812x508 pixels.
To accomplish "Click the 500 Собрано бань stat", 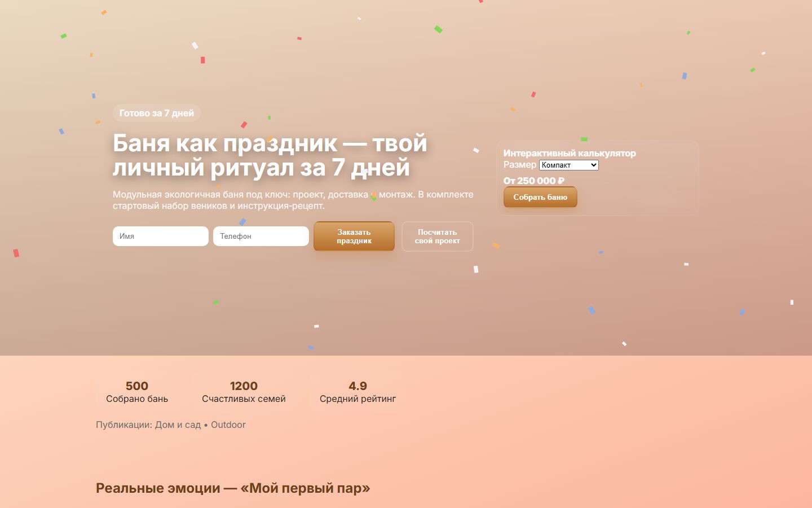I will (x=137, y=392).
